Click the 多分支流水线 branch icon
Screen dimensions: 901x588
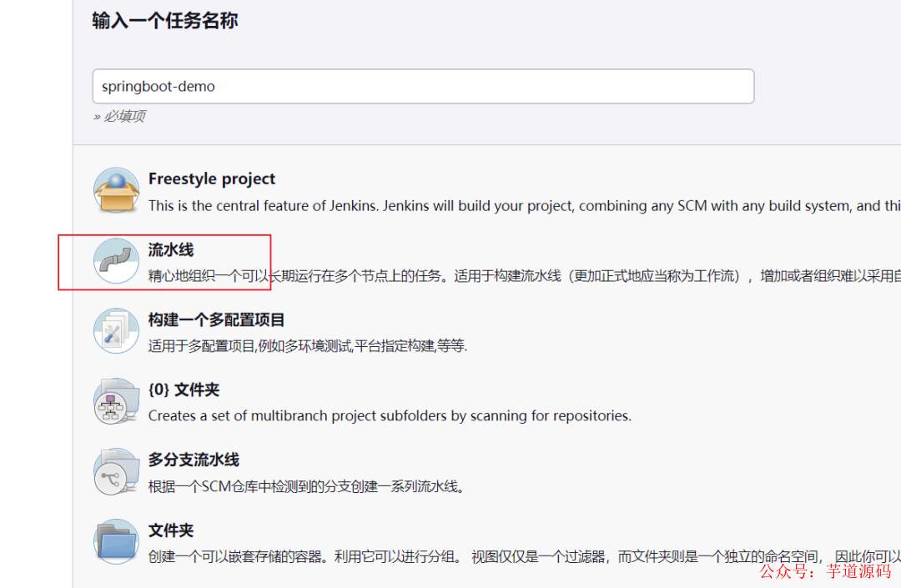tap(117, 472)
